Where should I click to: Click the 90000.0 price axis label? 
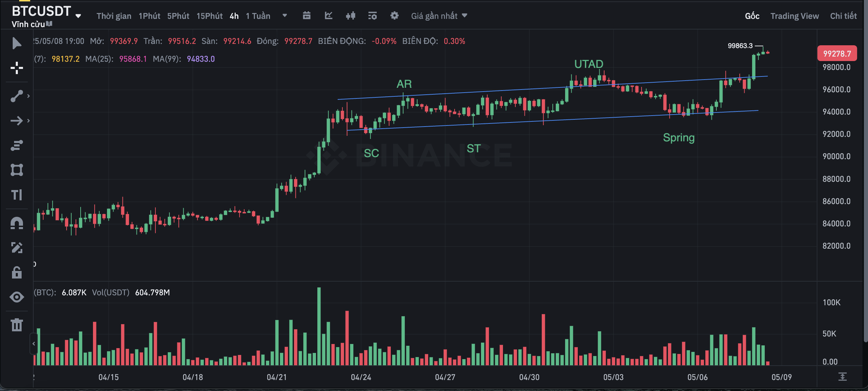tap(836, 156)
